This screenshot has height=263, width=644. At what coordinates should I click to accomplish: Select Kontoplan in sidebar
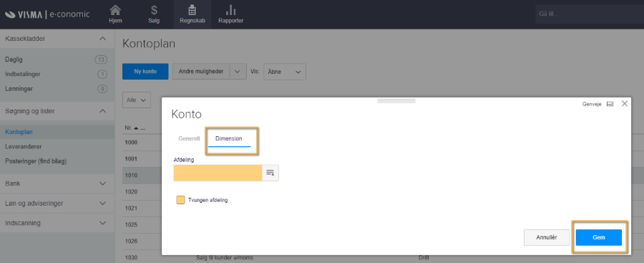click(x=19, y=132)
